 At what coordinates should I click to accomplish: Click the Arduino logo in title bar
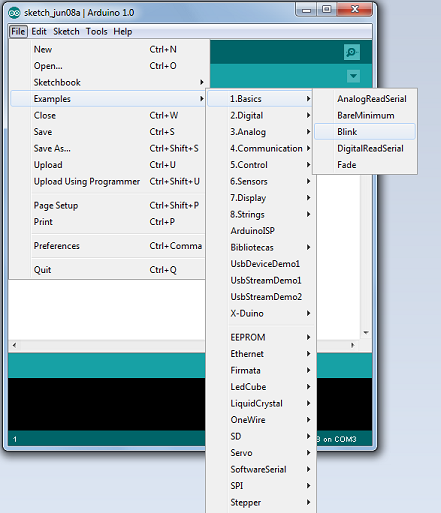pyautogui.click(x=14, y=13)
